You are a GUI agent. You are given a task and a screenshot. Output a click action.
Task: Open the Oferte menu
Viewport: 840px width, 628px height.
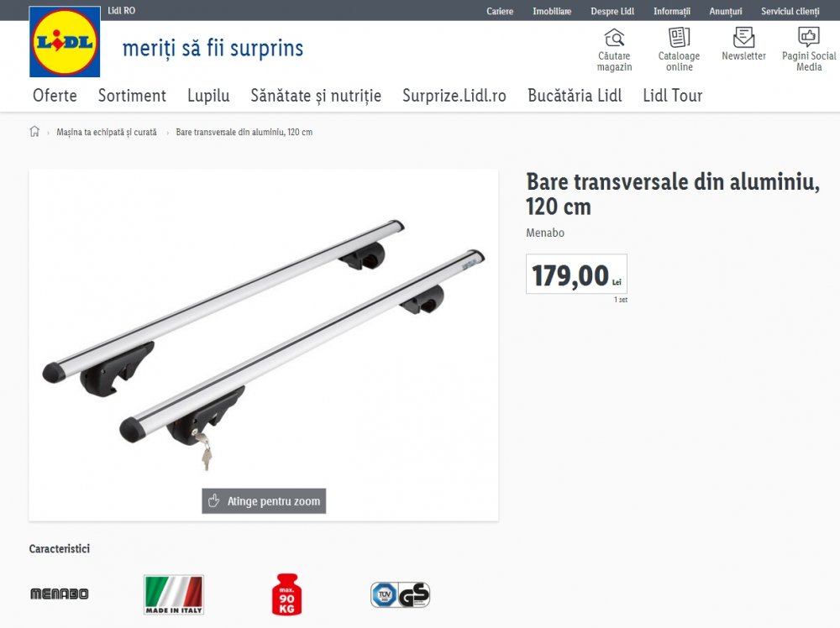click(55, 96)
